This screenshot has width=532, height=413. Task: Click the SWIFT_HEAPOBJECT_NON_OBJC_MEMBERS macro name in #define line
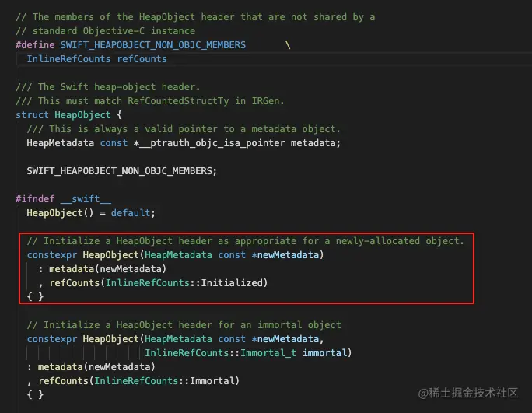coord(153,45)
